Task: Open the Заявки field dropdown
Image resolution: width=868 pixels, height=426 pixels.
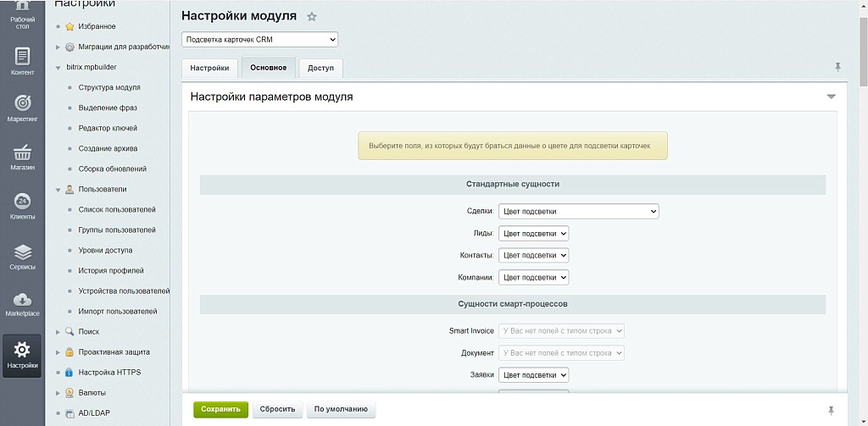Action: click(x=534, y=375)
